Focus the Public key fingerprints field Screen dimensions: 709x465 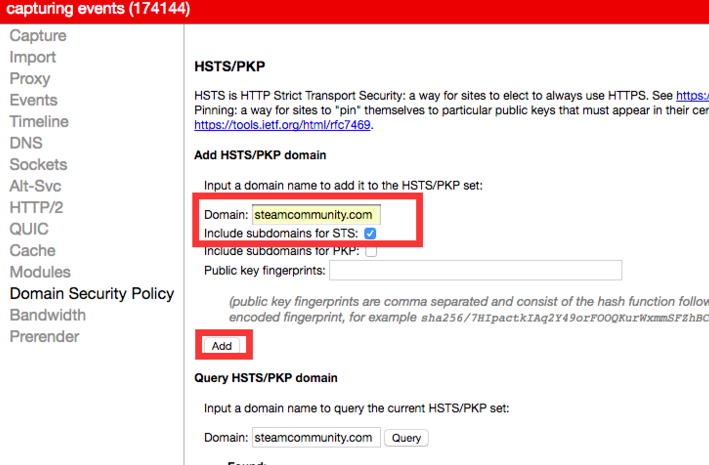(x=475, y=270)
